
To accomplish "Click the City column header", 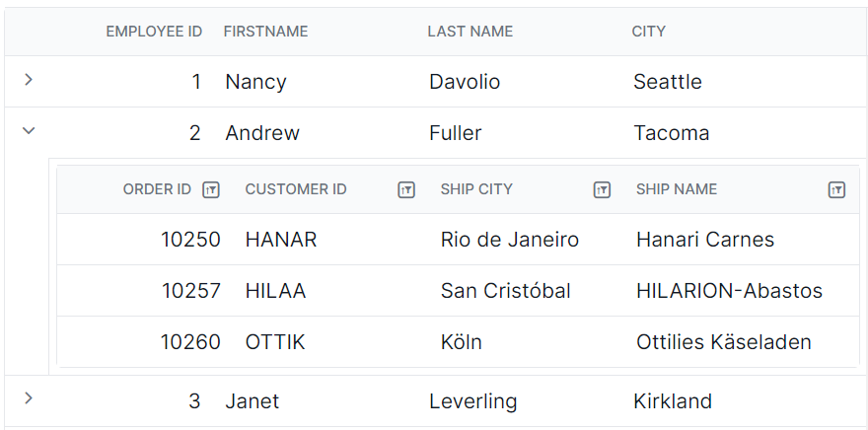I will pos(648,32).
